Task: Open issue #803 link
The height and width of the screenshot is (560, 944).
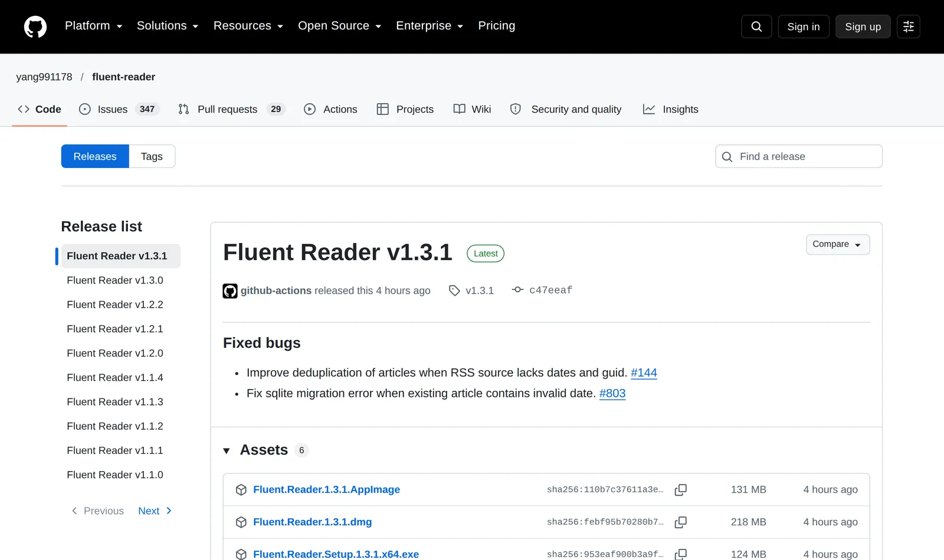Action: point(612,394)
